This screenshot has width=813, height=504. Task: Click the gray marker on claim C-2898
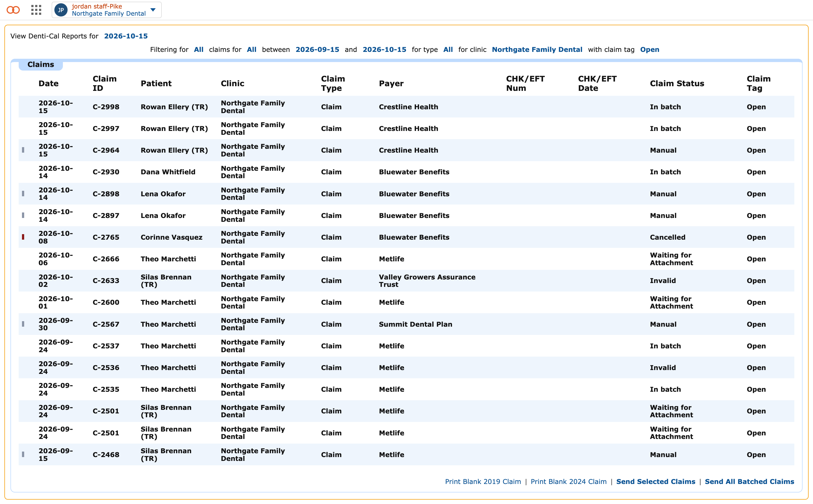pos(23,194)
